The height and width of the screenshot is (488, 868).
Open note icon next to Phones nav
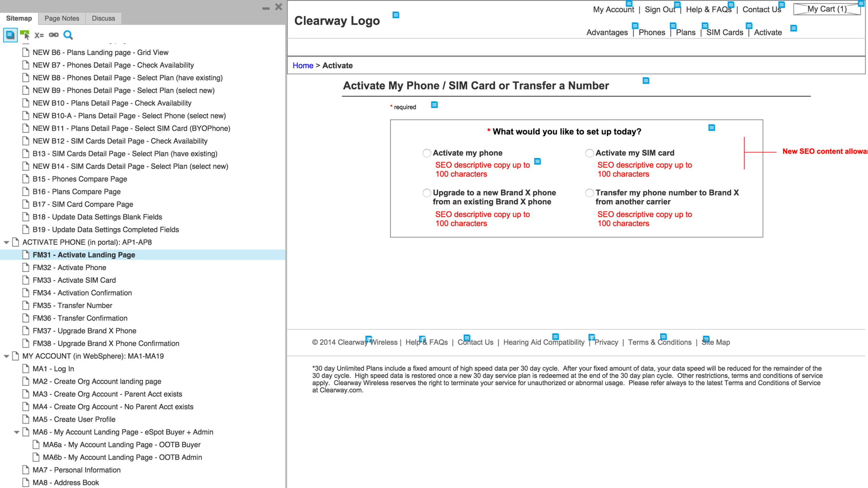673,25
